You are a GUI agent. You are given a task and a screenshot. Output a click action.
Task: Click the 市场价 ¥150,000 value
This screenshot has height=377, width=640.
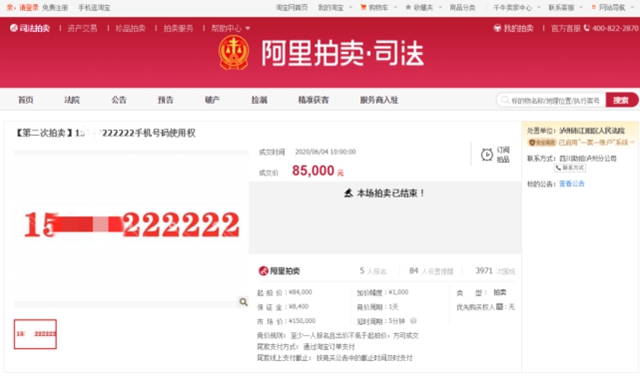[302, 321]
